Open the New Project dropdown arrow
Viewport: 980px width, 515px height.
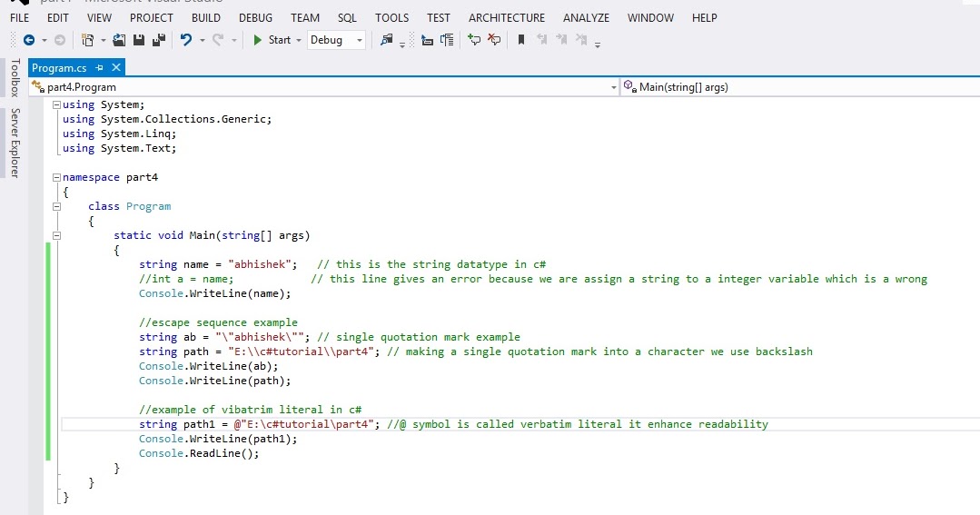pyautogui.click(x=104, y=41)
